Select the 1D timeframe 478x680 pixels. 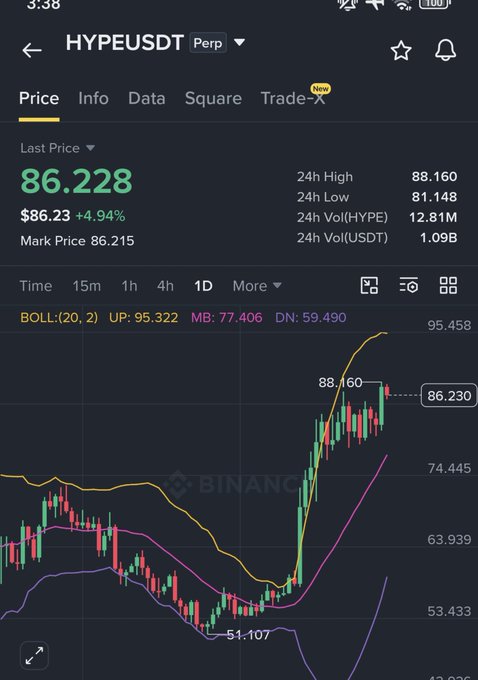(203, 286)
